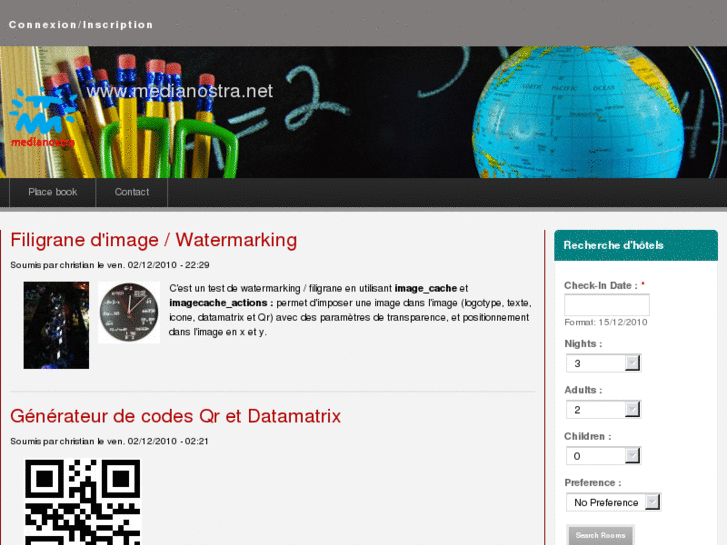Click the 'Soumis par christian' 02:21 byline
The image size is (727, 545).
click(x=109, y=442)
